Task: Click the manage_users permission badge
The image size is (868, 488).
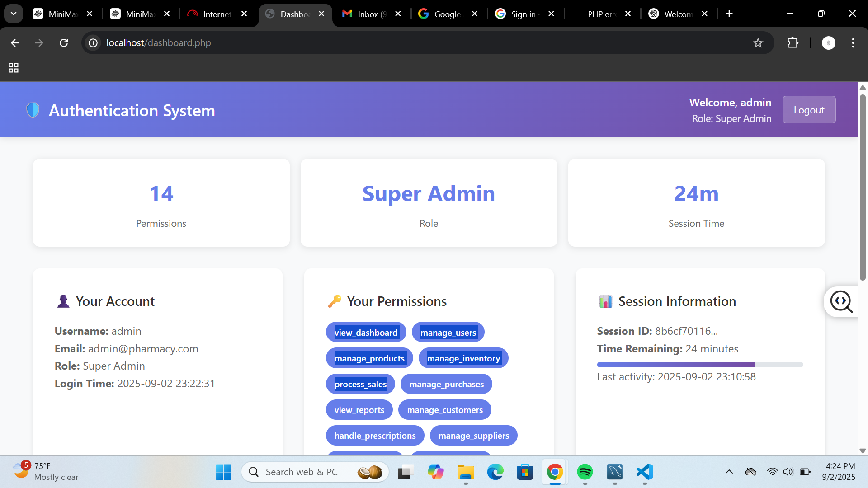Action: [x=448, y=333]
